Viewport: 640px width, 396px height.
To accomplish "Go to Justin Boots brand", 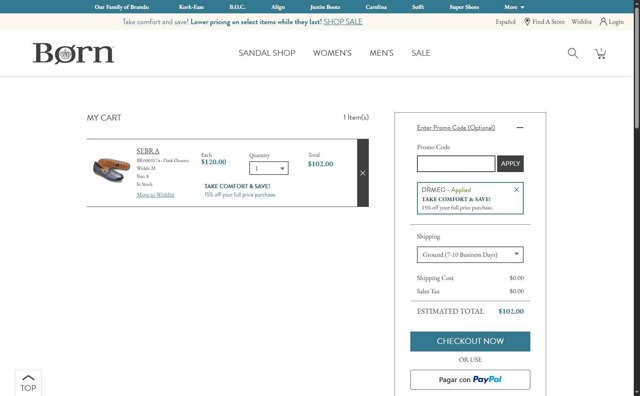I will (325, 7).
